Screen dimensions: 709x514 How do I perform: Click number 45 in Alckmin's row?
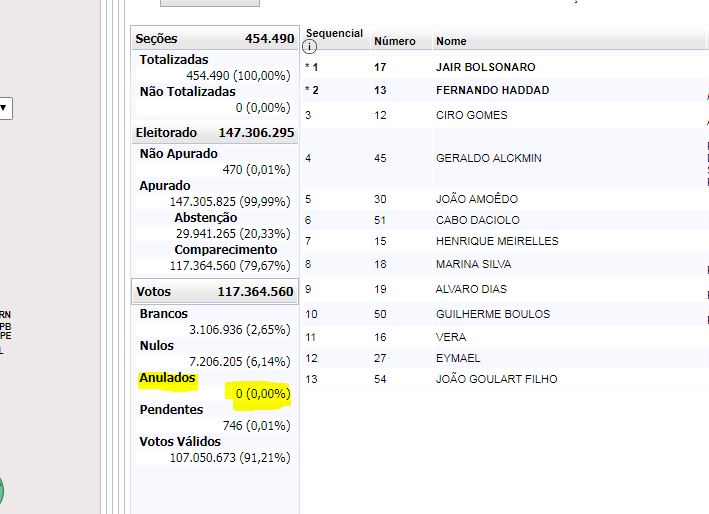pyautogui.click(x=380, y=158)
